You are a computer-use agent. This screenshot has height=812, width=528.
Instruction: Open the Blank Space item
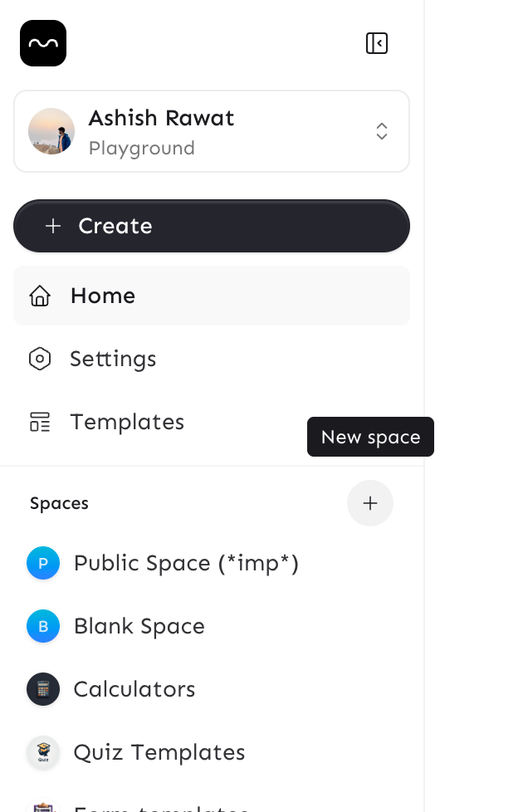pyautogui.click(x=139, y=626)
